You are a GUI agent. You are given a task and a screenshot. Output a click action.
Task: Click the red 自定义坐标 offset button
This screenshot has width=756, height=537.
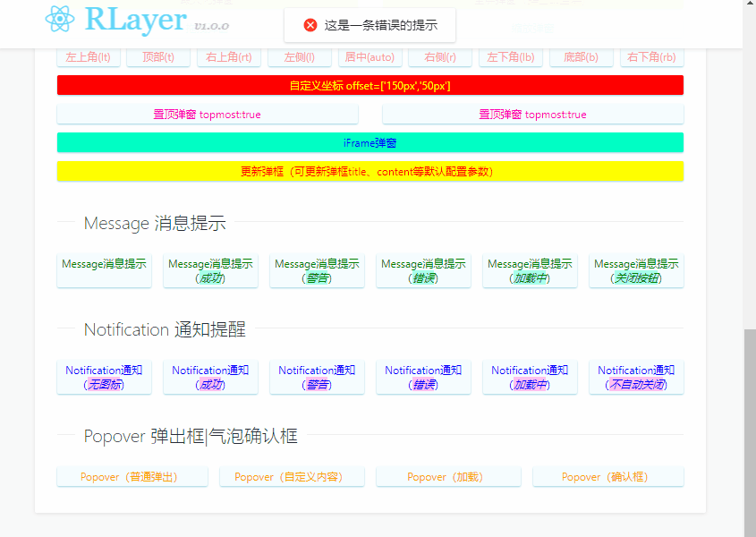click(x=370, y=84)
